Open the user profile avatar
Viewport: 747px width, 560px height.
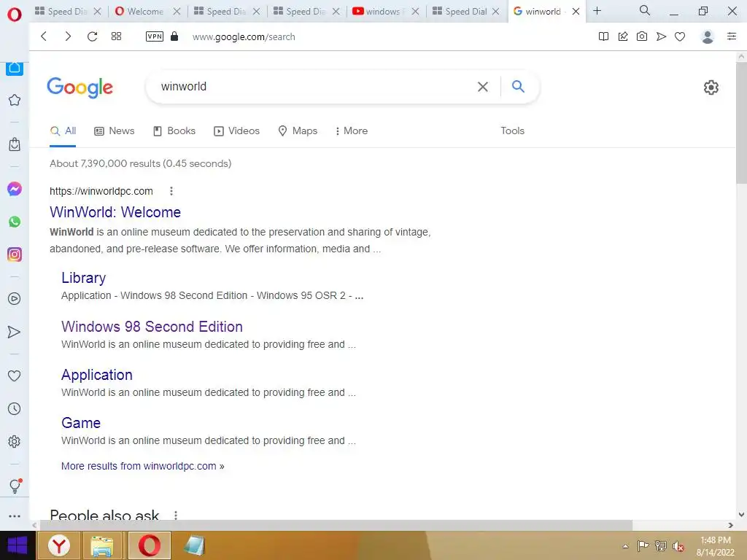pos(708,36)
